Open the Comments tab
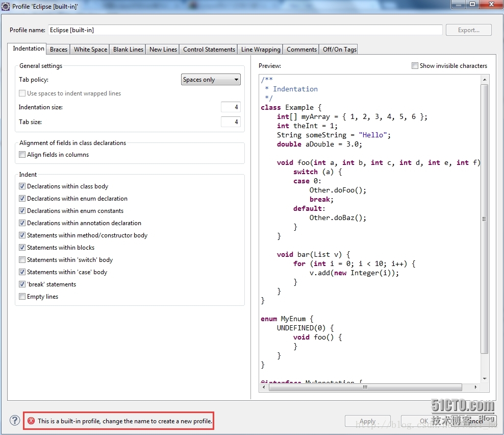Image resolution: width=504 pixels, height=435 pixels. [301, 49]
